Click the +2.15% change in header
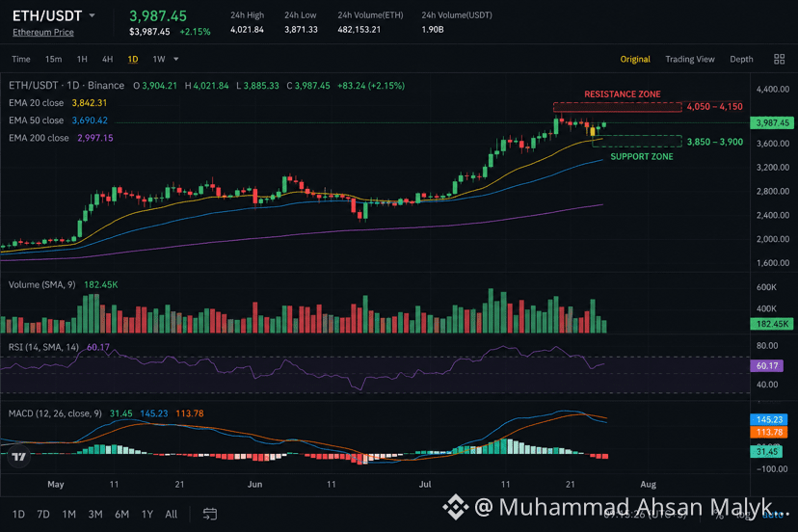This screenshot has height=532, width=798. (x=195, y=32)
